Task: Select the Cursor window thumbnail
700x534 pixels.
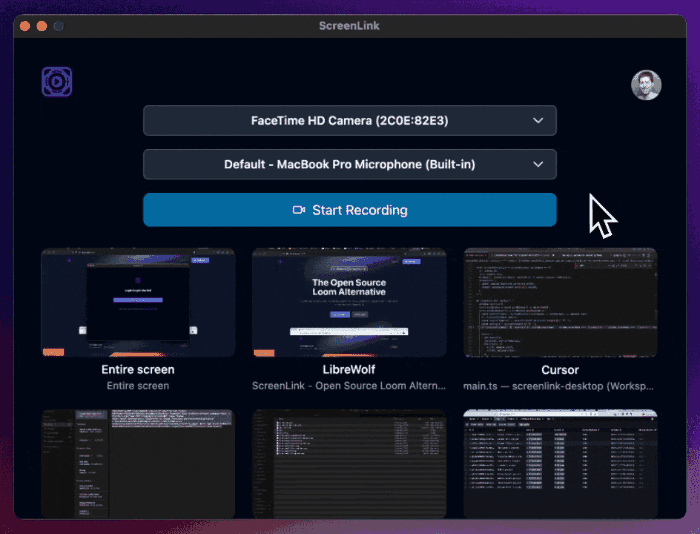Action: pyautogui.click(x=560, y=302)
